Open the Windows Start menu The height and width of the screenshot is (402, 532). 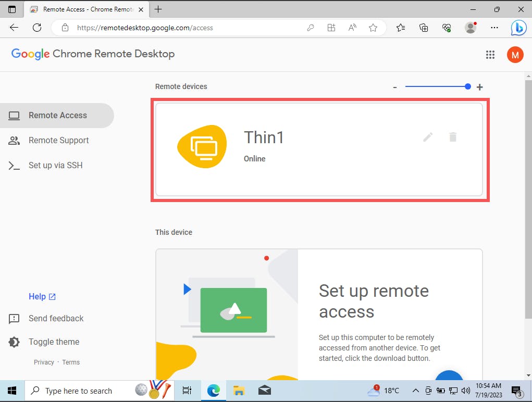(12, 391)
